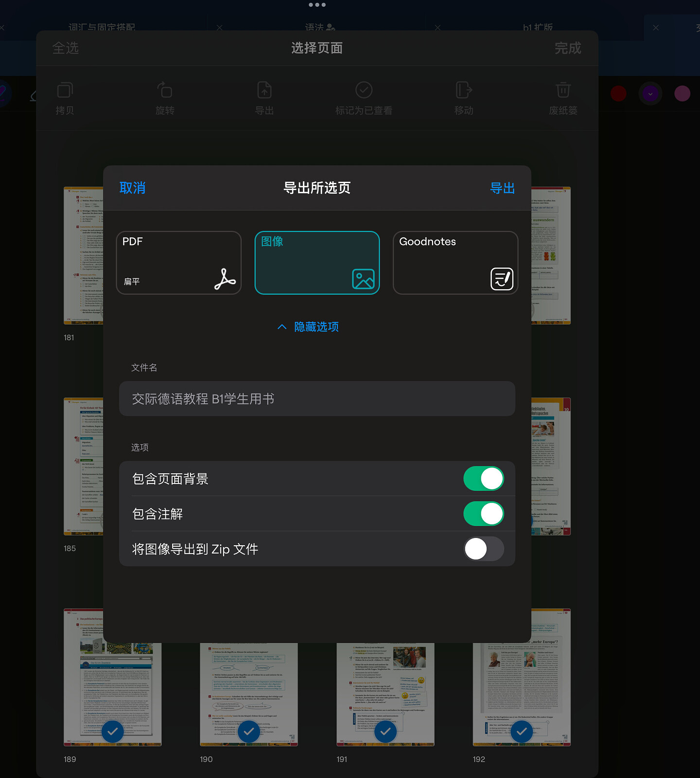
Task: Click the file name text field
Action: coord(317,398)
